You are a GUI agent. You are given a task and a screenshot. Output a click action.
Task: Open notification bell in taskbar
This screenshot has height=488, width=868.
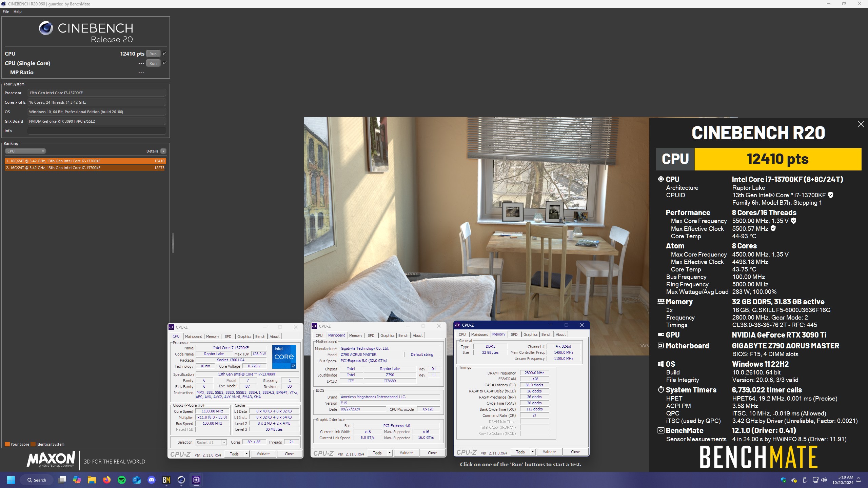[859, 480]
